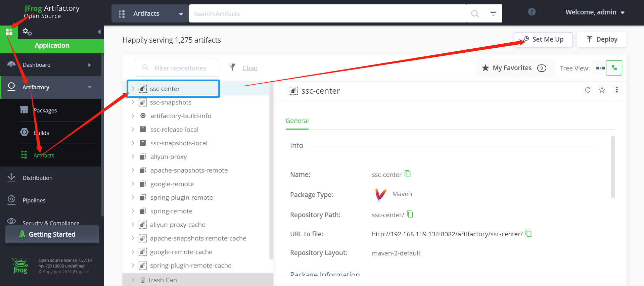
Task: Expand the aliyun-proxy repository node
Action: [133, 156]
